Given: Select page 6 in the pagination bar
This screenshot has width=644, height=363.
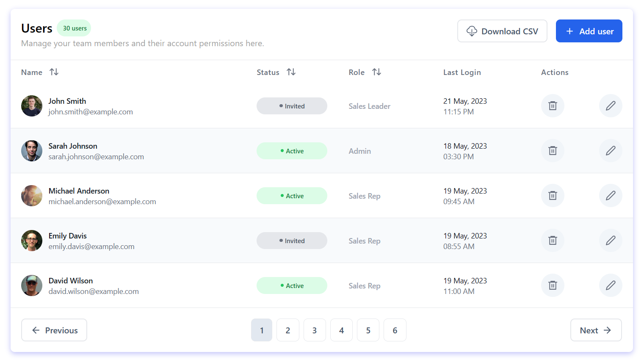Looking at the screenshot, I should coord(395,330).
